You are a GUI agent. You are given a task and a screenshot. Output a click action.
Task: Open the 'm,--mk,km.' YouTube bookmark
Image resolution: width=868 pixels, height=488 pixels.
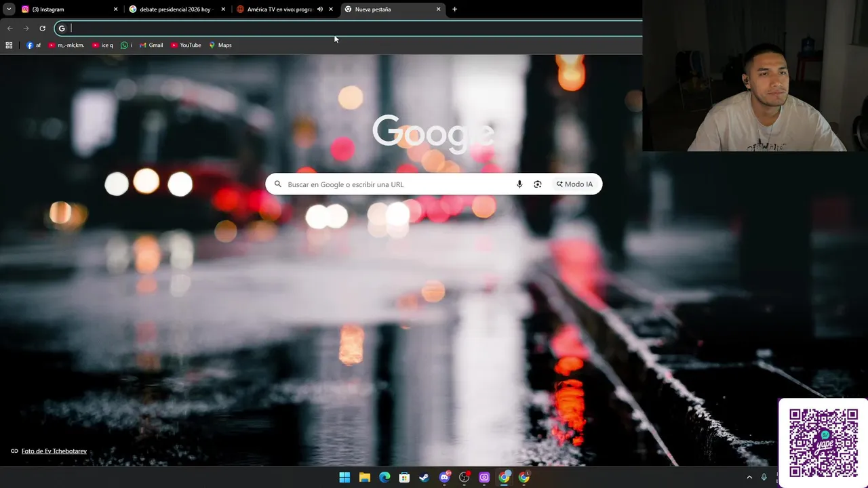click(66, 45)
